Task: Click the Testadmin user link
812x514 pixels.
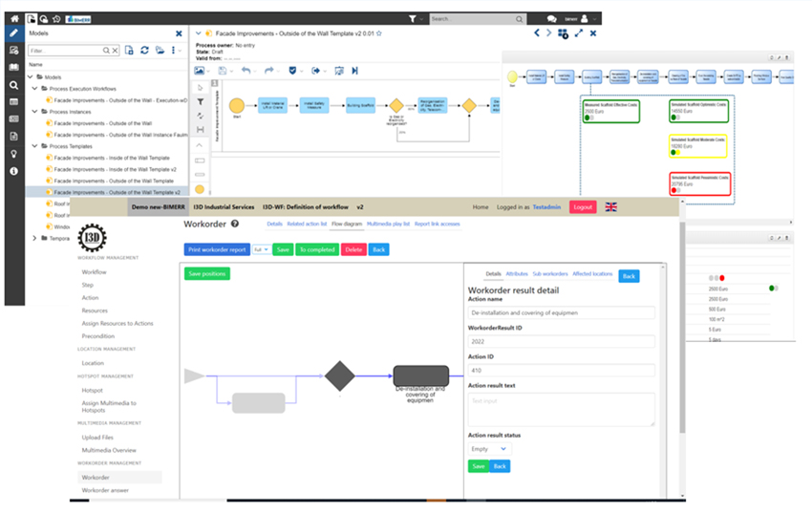Action: 546,206
